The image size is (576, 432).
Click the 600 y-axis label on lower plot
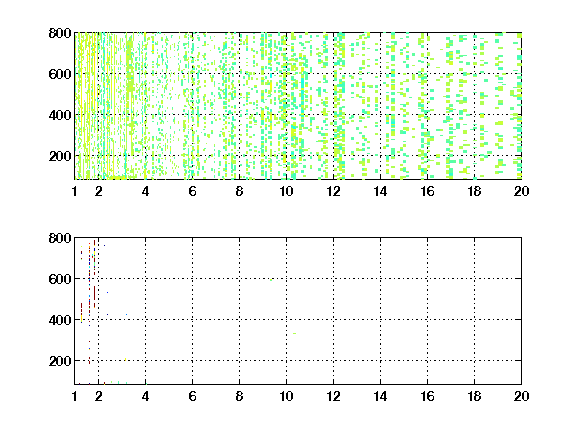point(60,279)
